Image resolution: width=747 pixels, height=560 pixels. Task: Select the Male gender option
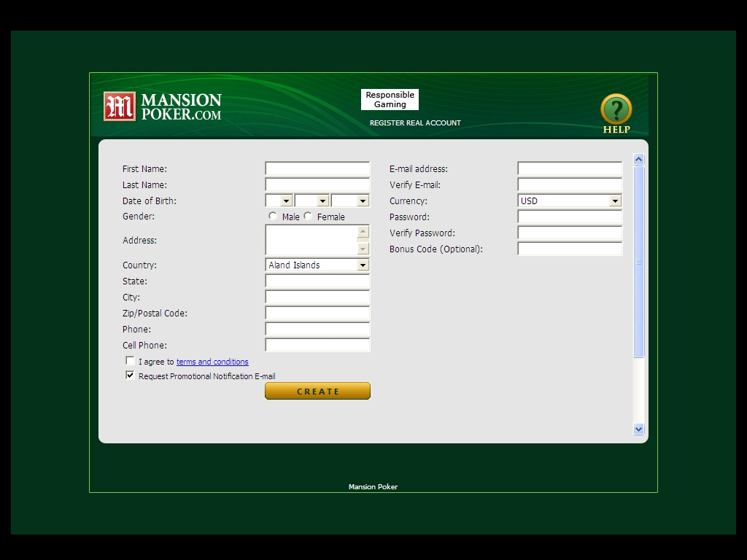click(x=273, y=217)
